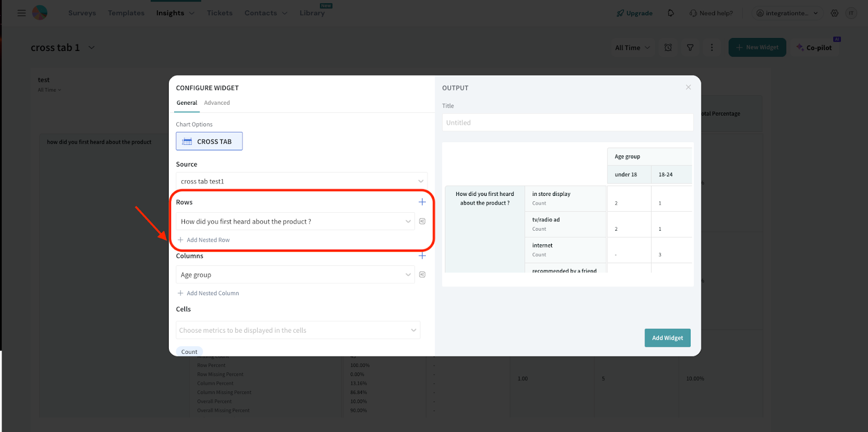The width and height of the screenshot is (868, 432).
Task: Click the notifications bell icon
Action: [671, 13]
